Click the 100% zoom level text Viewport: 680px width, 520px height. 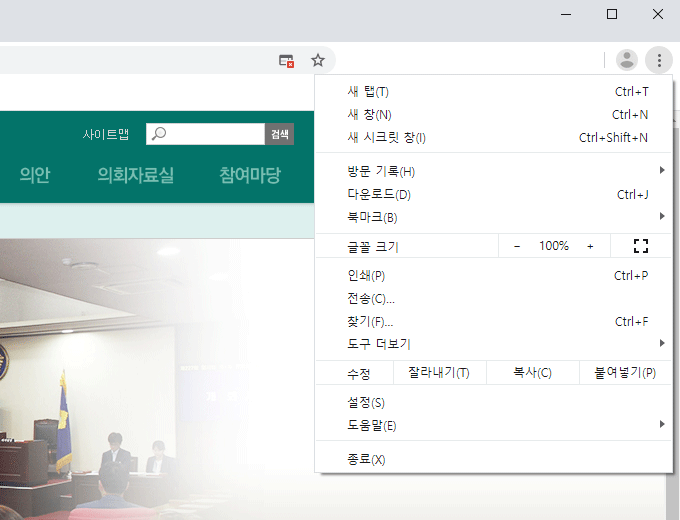coord(554,246)
